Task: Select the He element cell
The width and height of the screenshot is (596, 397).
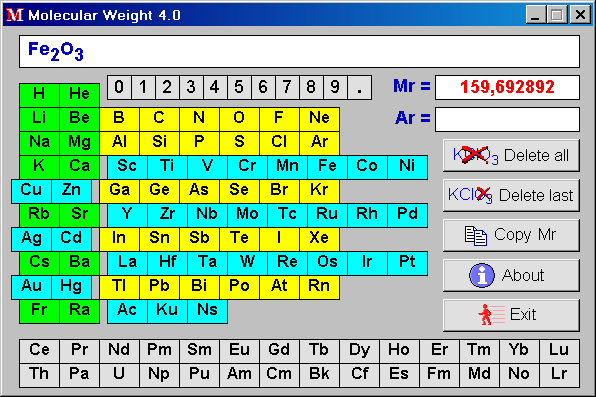Action: point(79,95)
